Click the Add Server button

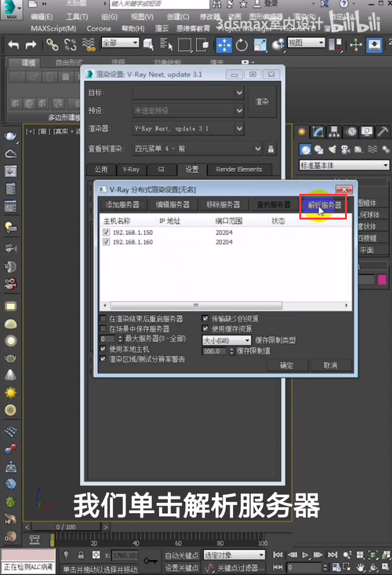click(122, 205)
